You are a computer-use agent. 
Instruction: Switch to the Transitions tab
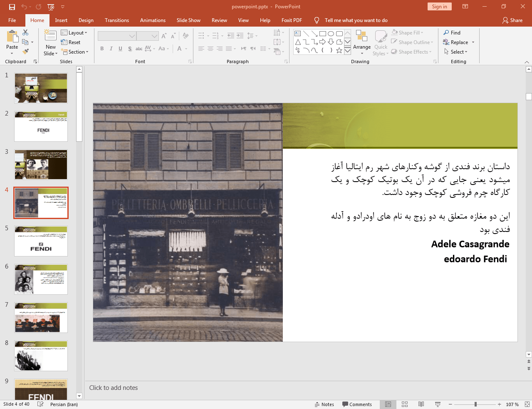coord(117,20)
